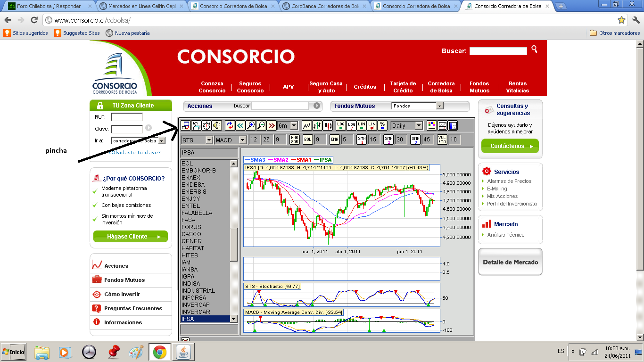Screen dimensions: 644x362
Task: Click the LOG equal scale icon
Action: 341,125
